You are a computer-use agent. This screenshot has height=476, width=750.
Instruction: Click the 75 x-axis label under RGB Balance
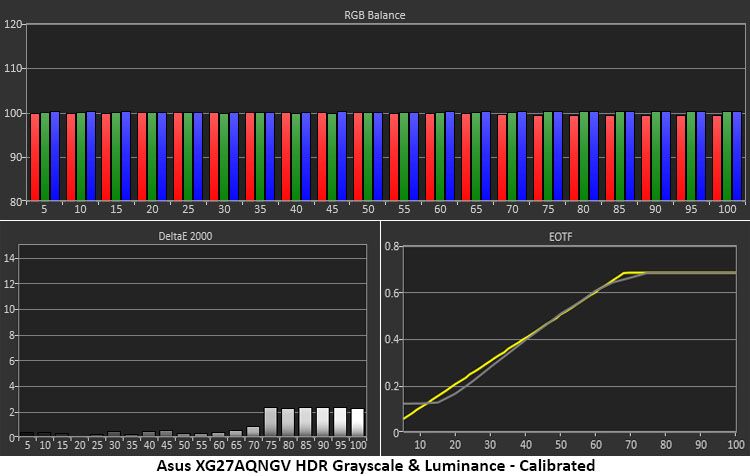[548, 209]
